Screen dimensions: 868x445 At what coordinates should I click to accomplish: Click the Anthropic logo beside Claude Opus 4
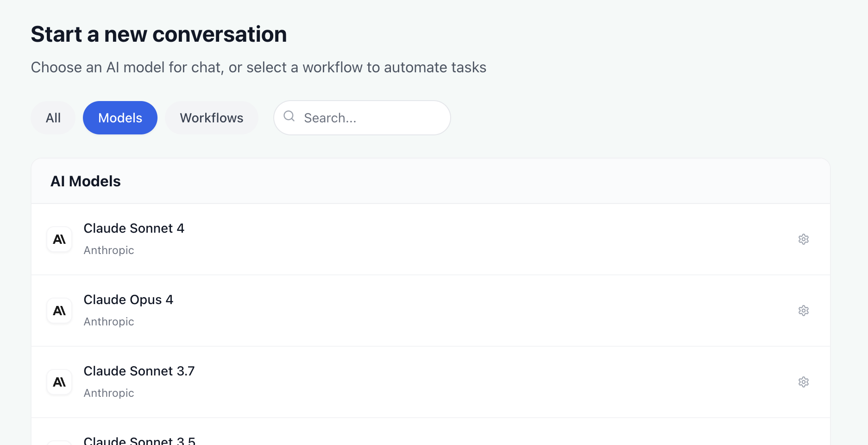(x=59, y=311)
